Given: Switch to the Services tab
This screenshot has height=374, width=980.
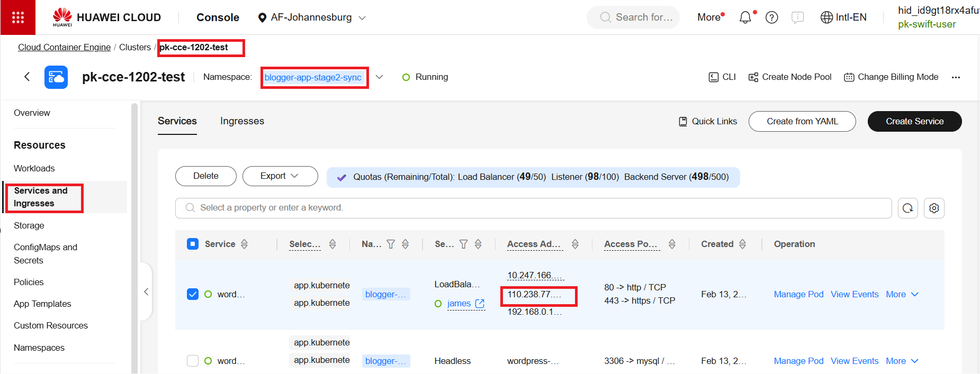Looking at the screenshot, I should pos(177,121).
